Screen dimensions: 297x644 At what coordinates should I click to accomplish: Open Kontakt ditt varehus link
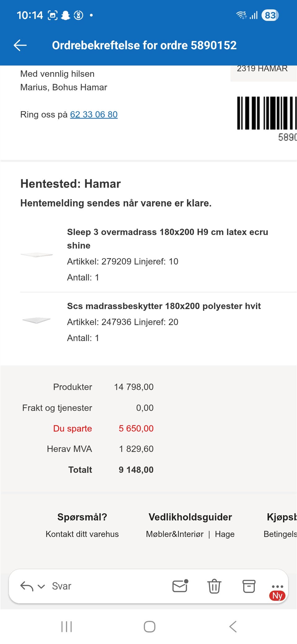(x=82, y=534)
